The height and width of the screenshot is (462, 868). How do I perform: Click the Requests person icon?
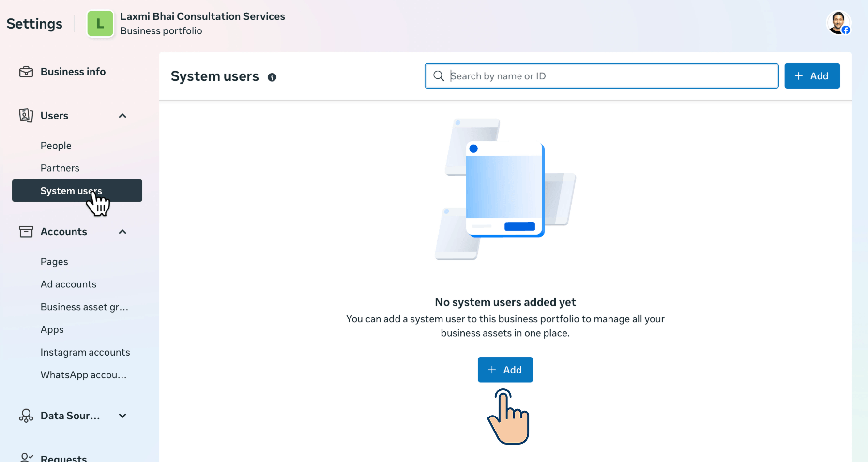[x=26, y=458]
